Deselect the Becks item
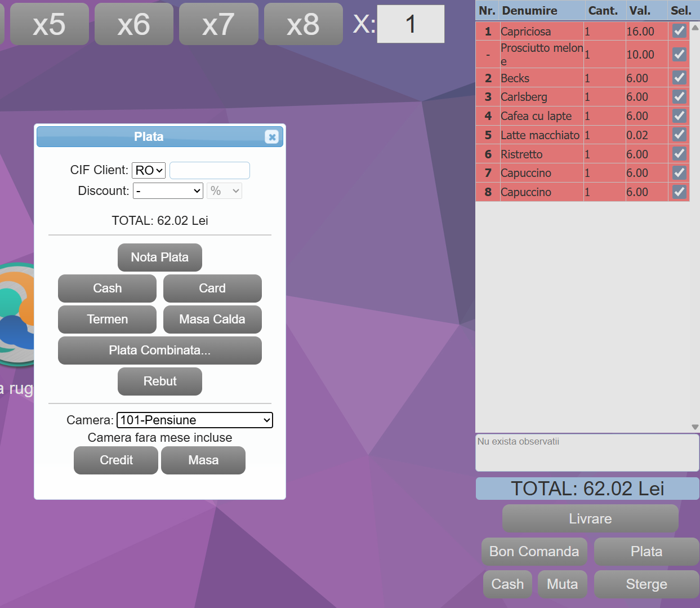 coord(679,78)
